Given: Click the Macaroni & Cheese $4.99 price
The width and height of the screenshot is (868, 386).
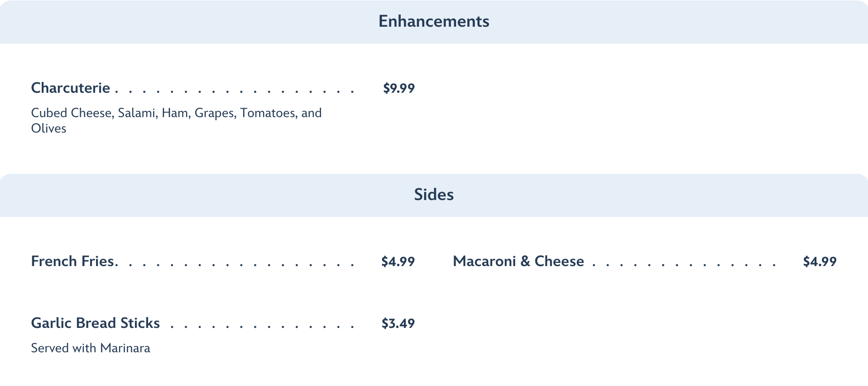Looking at the screenshot, I should tap(820, 261).
